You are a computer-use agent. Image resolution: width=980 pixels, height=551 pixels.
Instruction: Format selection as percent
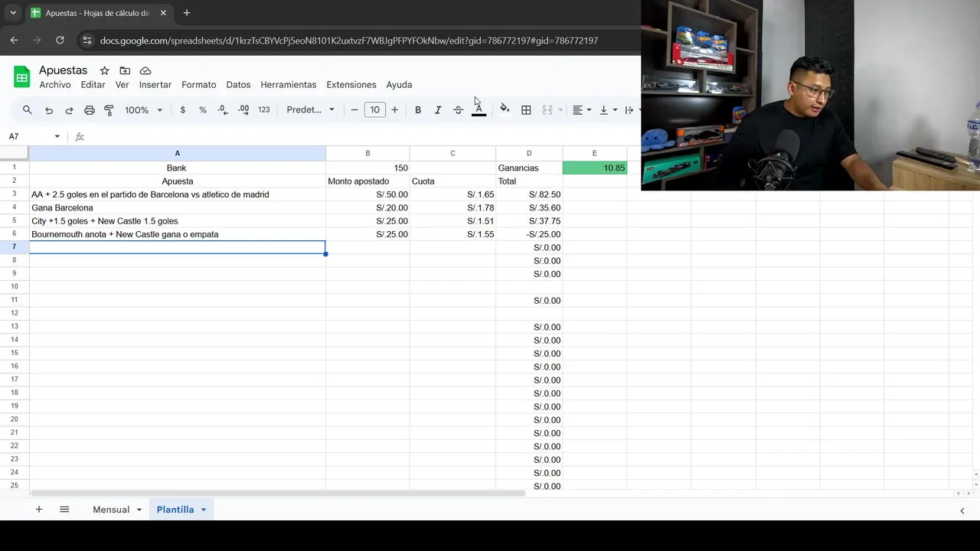203,110
